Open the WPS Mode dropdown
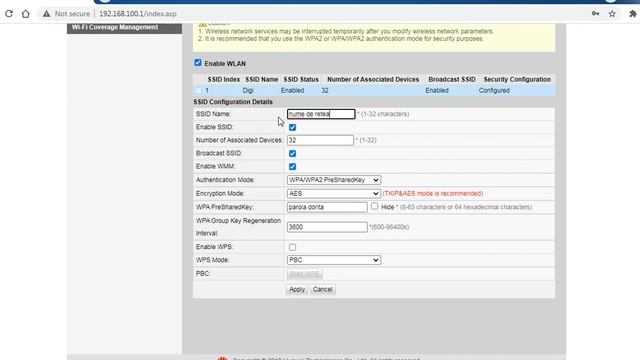 [334, 260]
